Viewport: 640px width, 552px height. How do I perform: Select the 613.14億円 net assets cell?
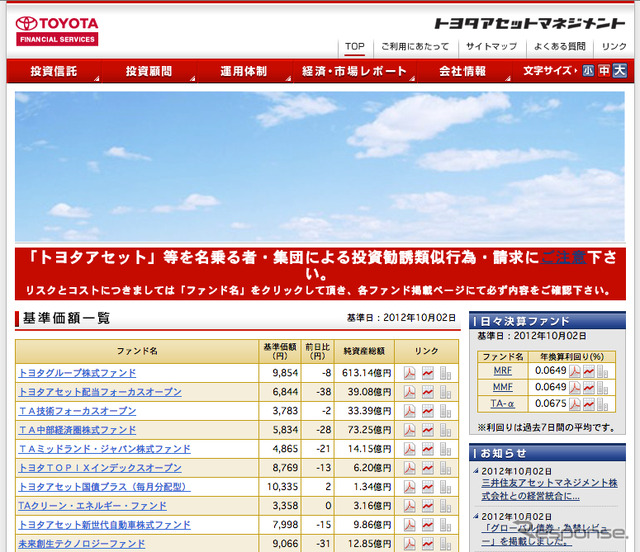(364, 373)
